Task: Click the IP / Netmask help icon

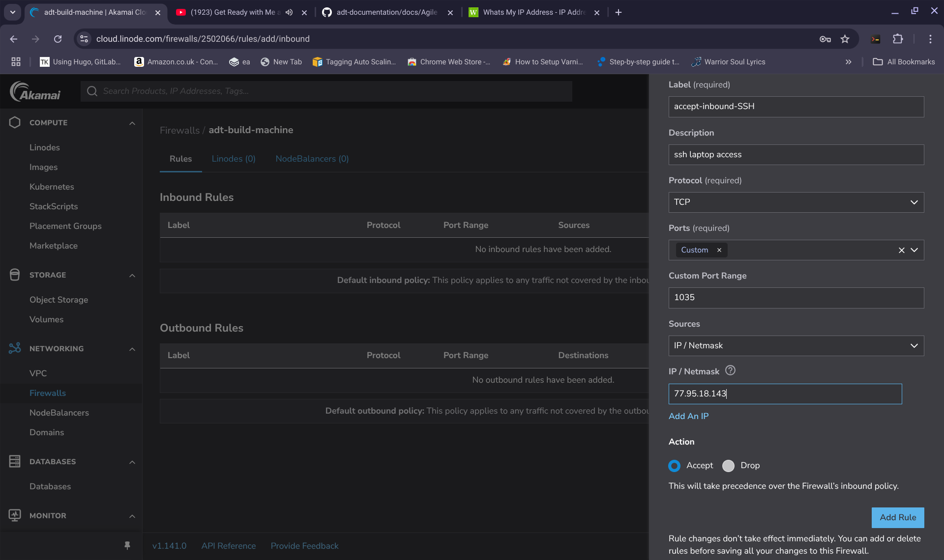Action: [x=730, y=371]
